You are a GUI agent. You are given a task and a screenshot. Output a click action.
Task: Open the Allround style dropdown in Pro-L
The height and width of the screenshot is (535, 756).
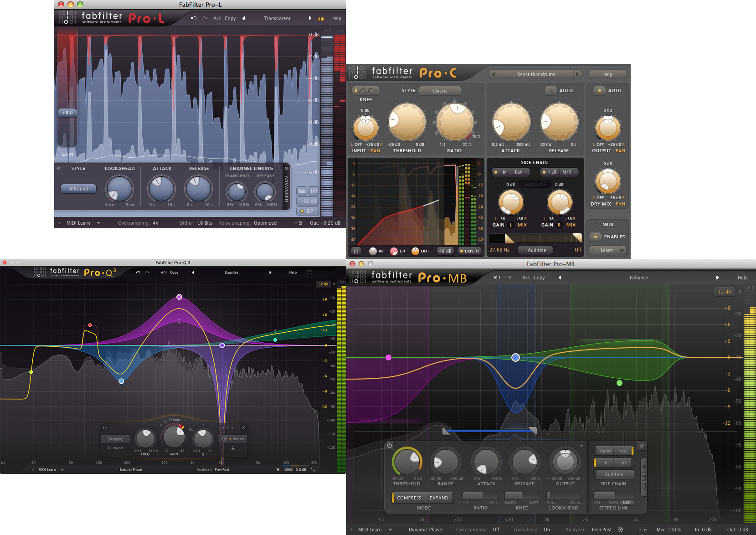coord(78,188)
